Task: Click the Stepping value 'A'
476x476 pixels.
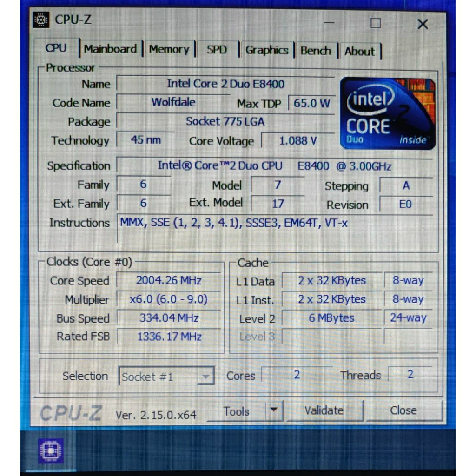Action: pos(406,185)
